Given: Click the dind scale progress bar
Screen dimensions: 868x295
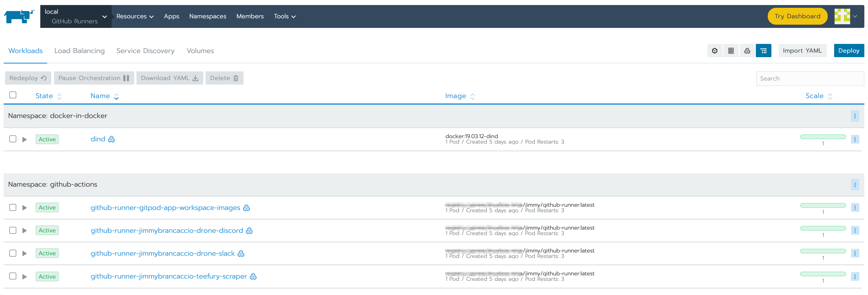Looking at the screenshot, I should pos(822,137).
